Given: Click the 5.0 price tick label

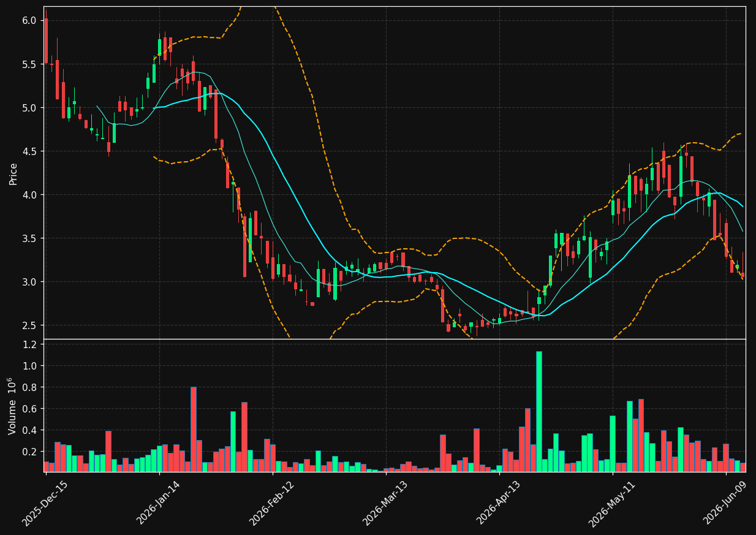Looking at the screenshot, I should coord(29,108).
